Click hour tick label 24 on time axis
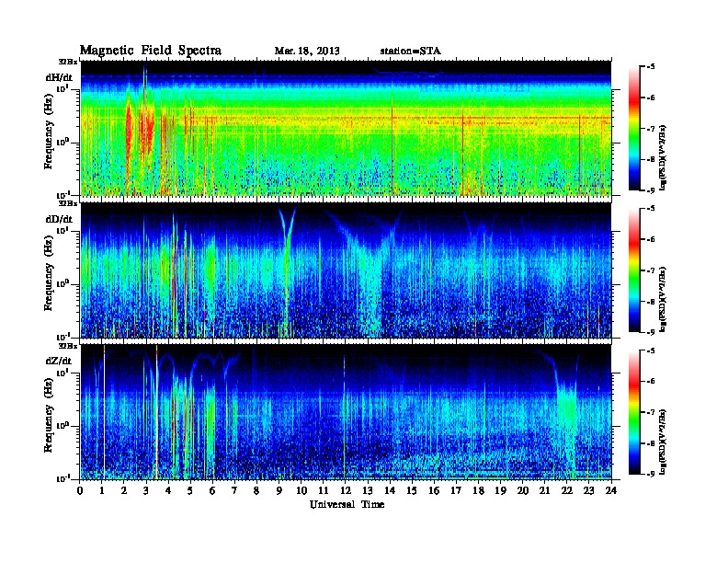 (x=611, y=491)
